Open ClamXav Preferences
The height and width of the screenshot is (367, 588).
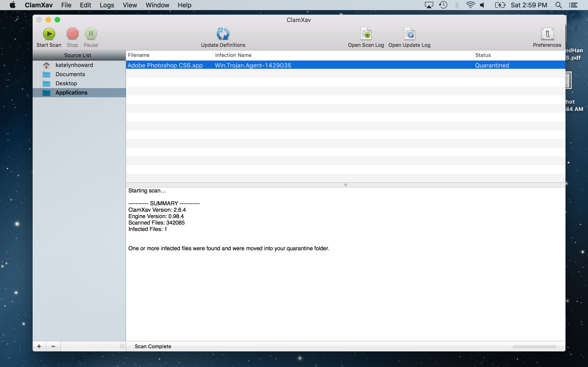547,34
